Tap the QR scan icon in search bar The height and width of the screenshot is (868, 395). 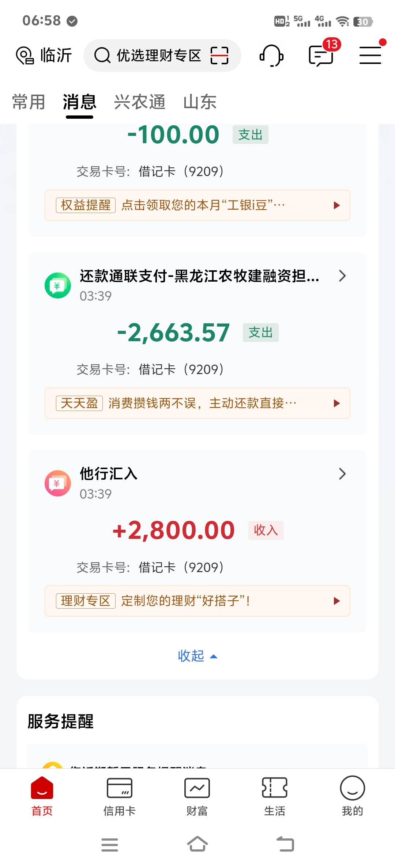[x=219, y=56]
